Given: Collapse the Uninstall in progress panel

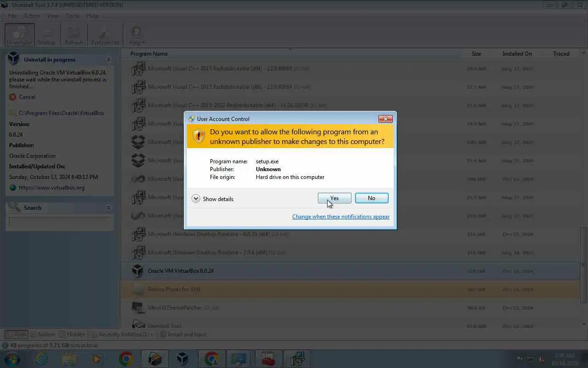Looking at the screenshot, I should (x=108, y=60).
